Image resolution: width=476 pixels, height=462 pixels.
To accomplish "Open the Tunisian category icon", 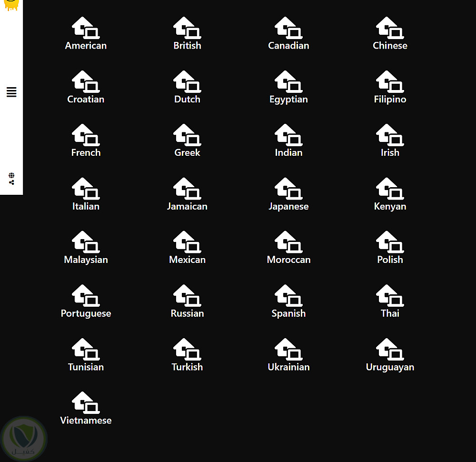I will [x=86, y=349].
